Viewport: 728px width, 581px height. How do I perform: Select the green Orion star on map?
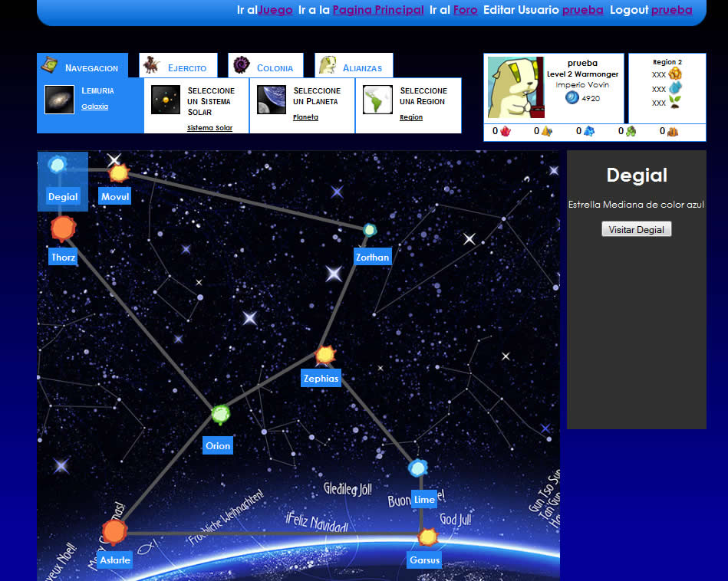click(x=221, y=415)
